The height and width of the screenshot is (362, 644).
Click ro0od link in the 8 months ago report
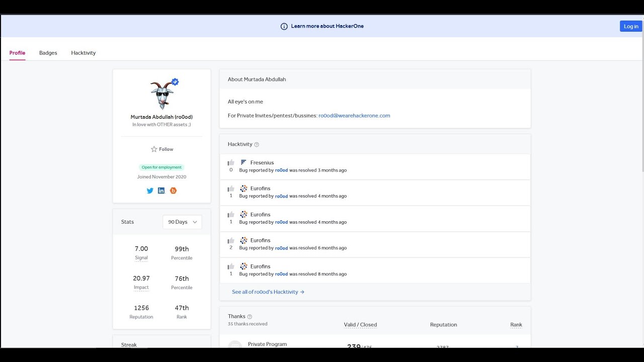point(281,274)
